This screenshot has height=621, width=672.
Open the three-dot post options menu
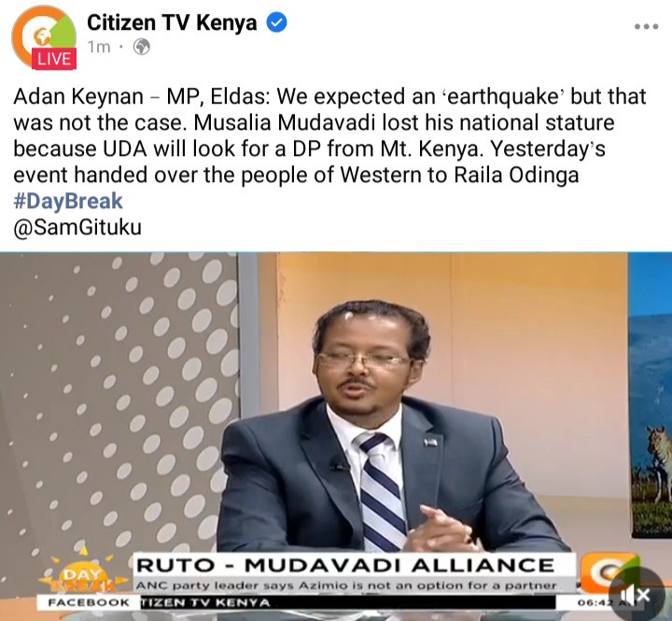click(646, 26)
